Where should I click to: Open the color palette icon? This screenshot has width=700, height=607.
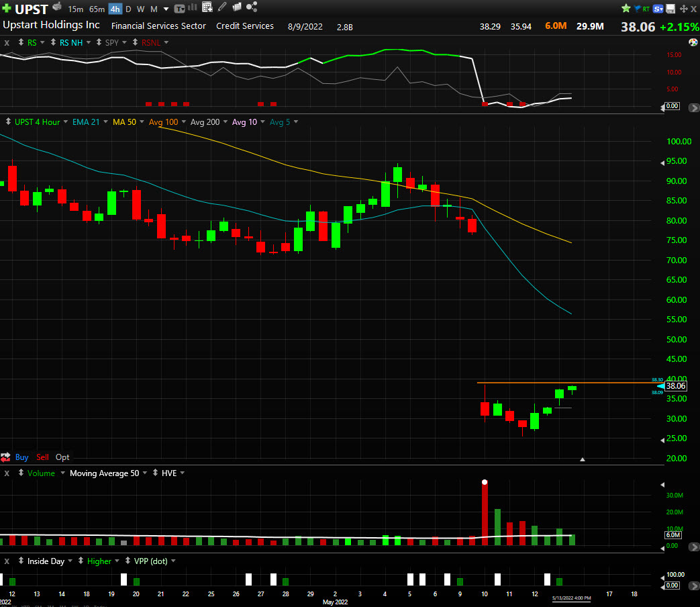(693, 42)
